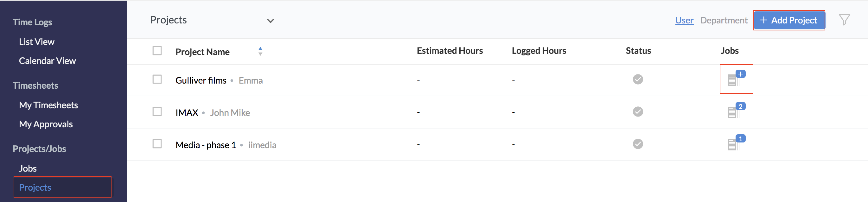The width and height of the screenshot is (868, 202).
Task: Expand the Projects view dropdown
Action: [x=270, y=21]
